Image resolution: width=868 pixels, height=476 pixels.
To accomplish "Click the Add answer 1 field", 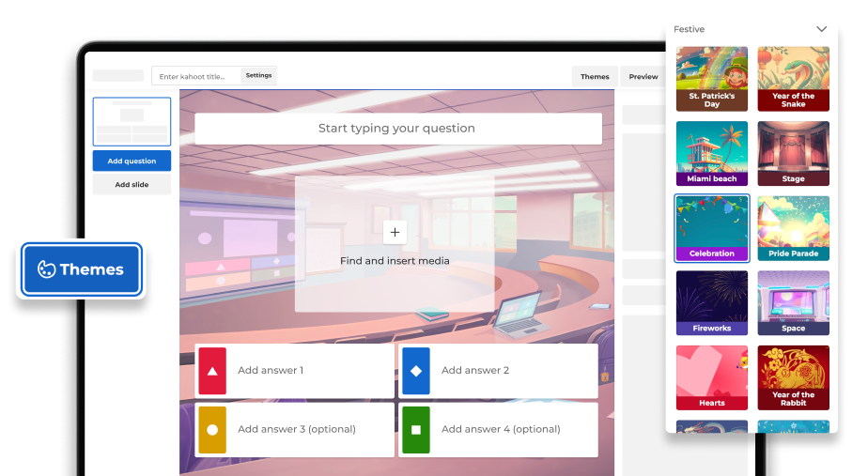I will pos(295,371).
